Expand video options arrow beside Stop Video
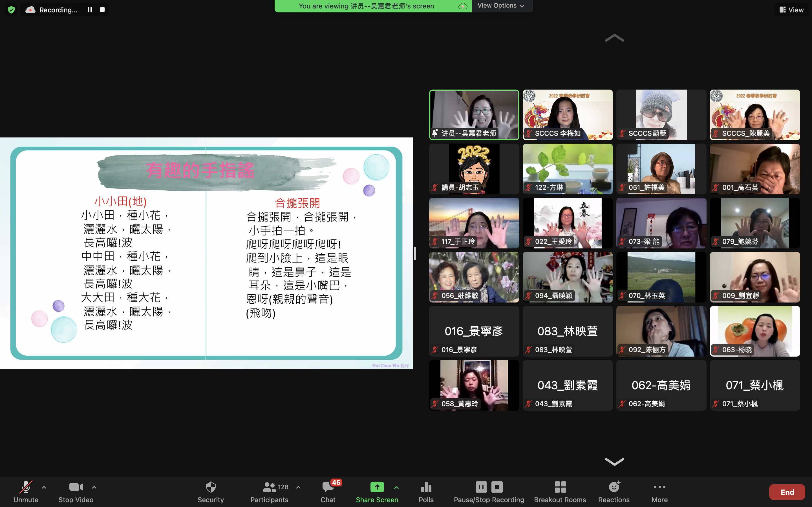The height and width of the screenshot is (507, 812). coord(94,487)
